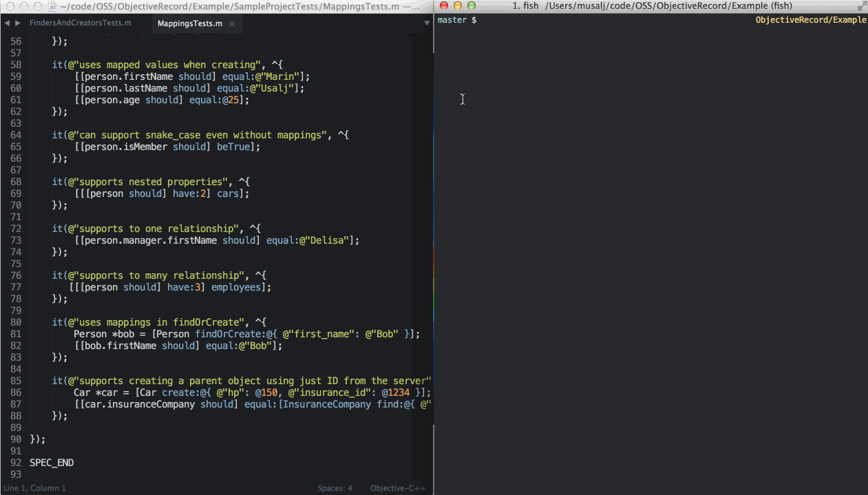The image size is (868, 495).
Task: Click bob.firstName on line 82
Action: tap(120, 346)
